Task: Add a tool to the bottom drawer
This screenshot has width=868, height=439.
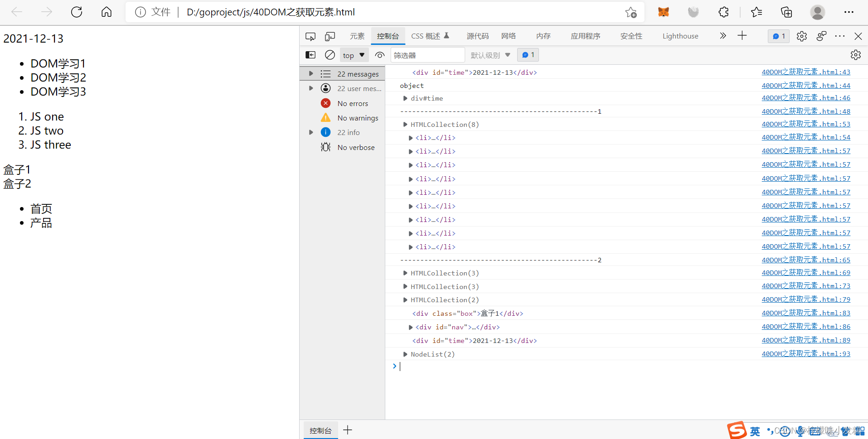Action: (x=348, y=430)
